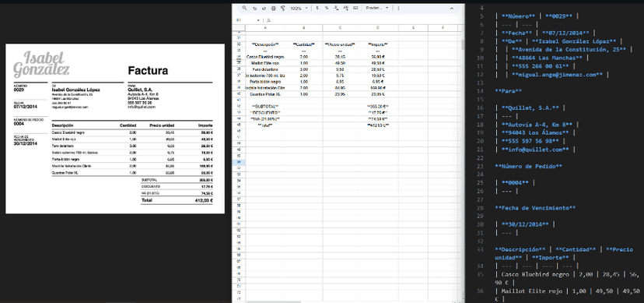Collapse the Sheets toolbar with the caret

pos(452,9)
